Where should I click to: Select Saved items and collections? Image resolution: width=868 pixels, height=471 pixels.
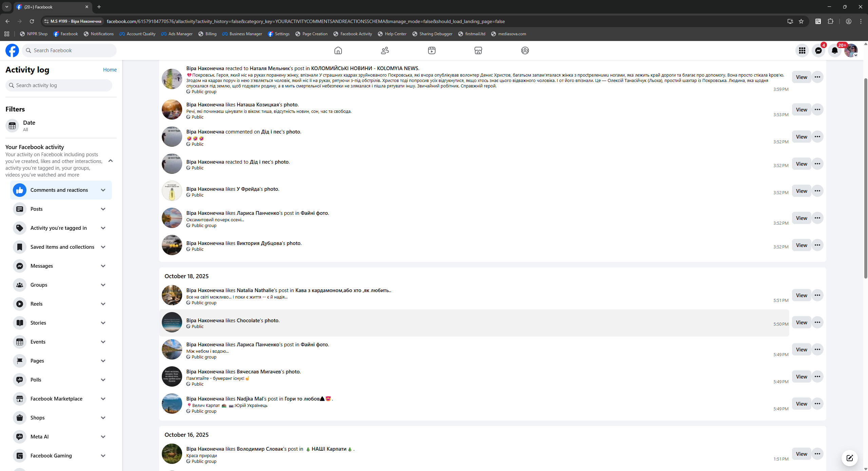[x=62, y=247]
